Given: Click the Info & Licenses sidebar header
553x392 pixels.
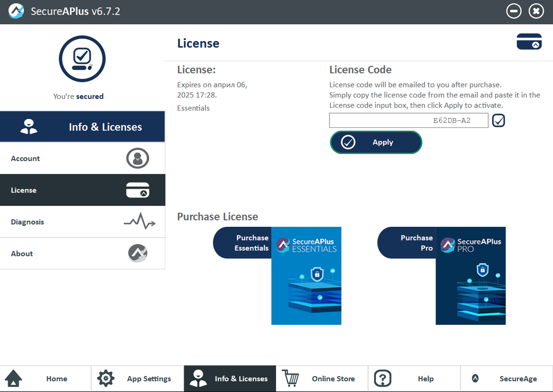Looking at the screenshot, I should point(82,126).
